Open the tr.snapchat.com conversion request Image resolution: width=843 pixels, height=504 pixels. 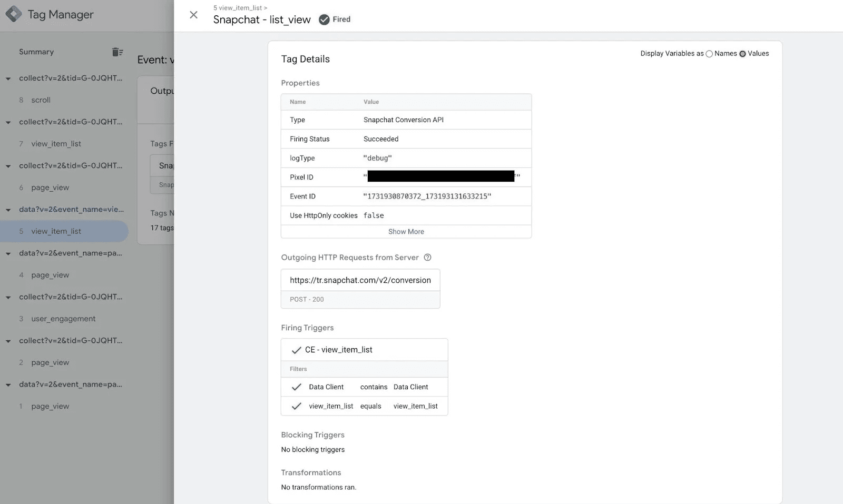click(x=360, y=280)
